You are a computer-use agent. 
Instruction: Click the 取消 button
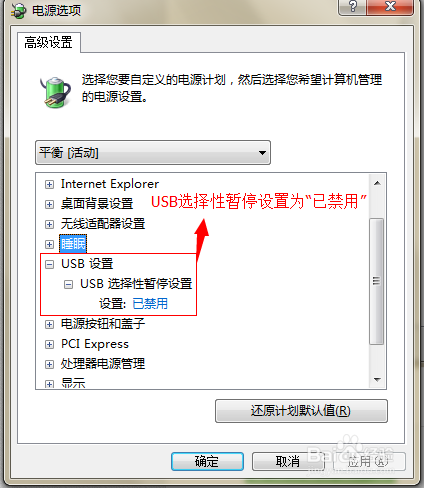[287, 462]
